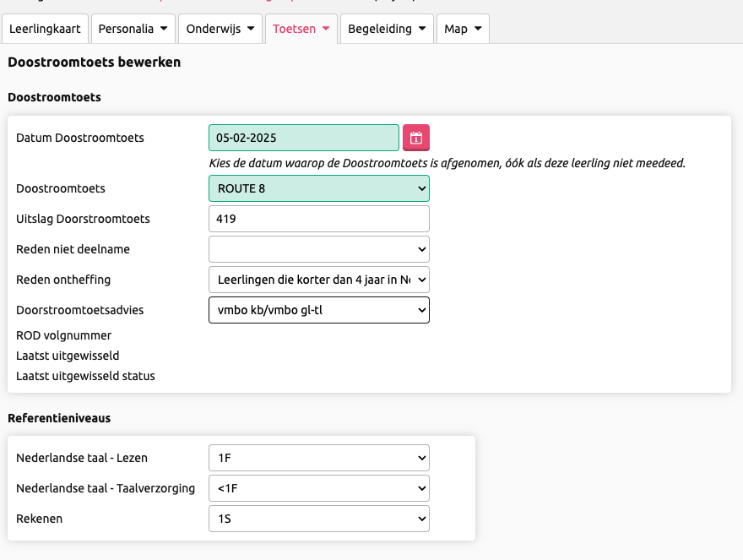Viewport: 743px width, 560px height.
Task: Open the Personalia tab menu
Action: point(133,29)
